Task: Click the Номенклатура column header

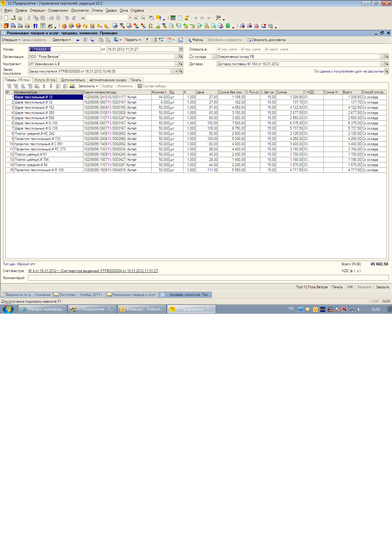Action: point(48,92)
